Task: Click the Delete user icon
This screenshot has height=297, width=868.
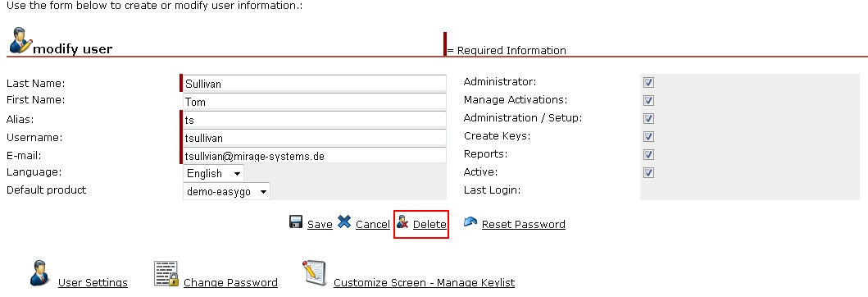Action: (402, 223)
